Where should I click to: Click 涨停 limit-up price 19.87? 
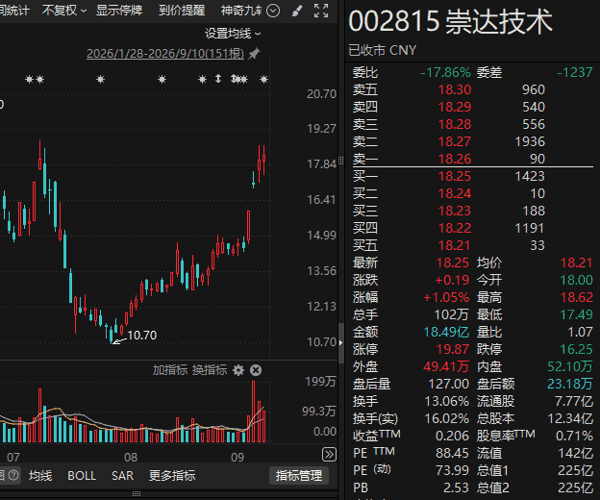(x=453, y=349)
